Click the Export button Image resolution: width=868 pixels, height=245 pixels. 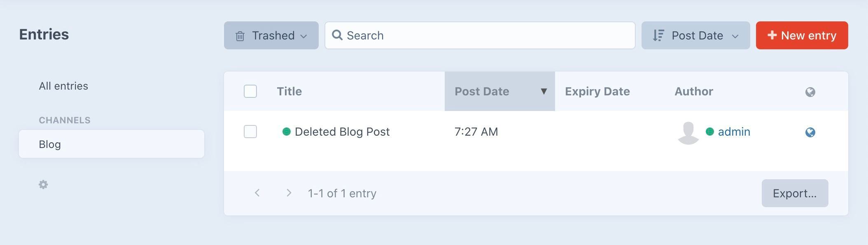pyautogui.click(x=794, y=193)
